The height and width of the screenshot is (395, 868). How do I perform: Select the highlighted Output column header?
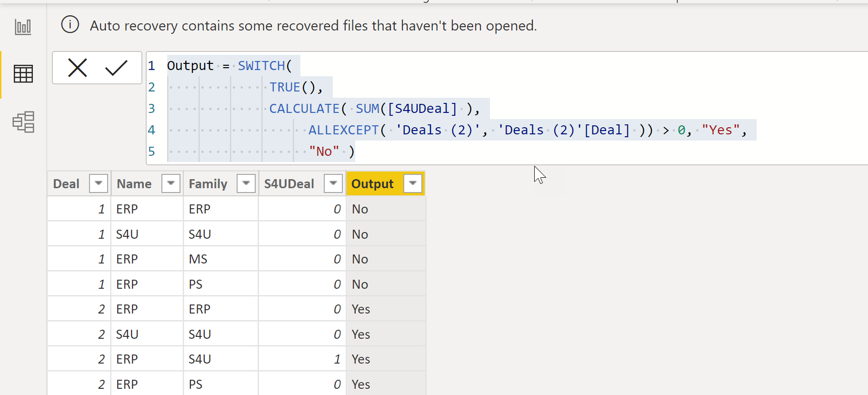385,183
